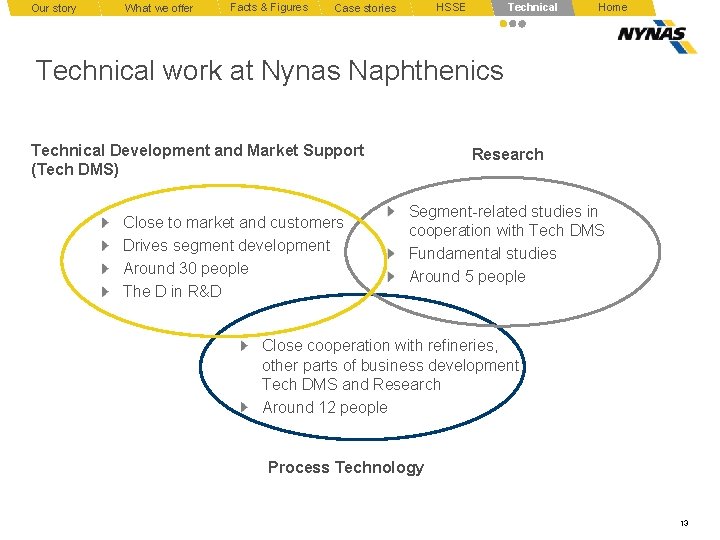Open the Case stories tab
720x540 pixels.
(365, 8)
